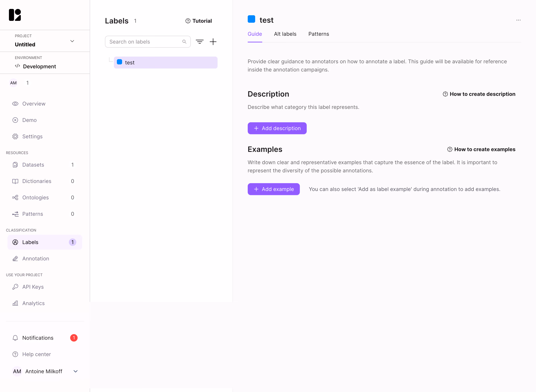536x392 pixels.
Task: Click the filter labels icon
Action: coord(200,42)
